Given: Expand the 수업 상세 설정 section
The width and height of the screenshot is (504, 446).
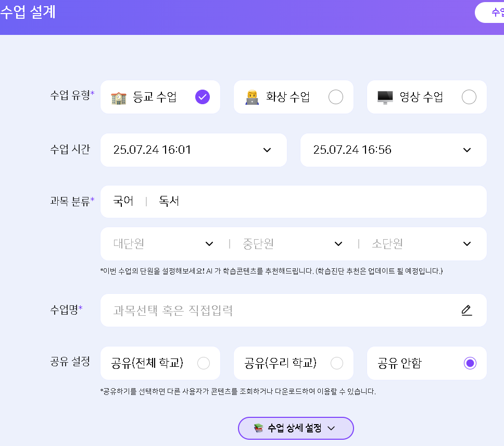Looking at the screenshot, I should pyautogui.click(x=296, y=428).
